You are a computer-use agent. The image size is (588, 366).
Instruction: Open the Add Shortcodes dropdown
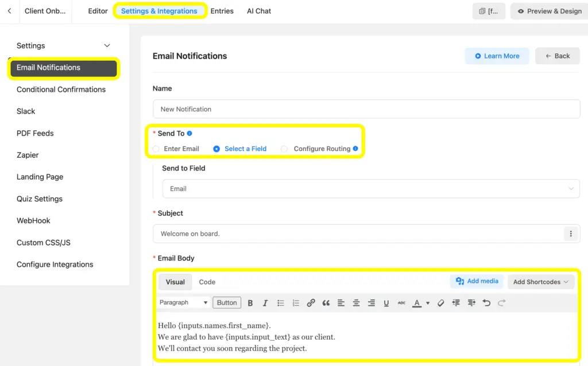point(541,282)
